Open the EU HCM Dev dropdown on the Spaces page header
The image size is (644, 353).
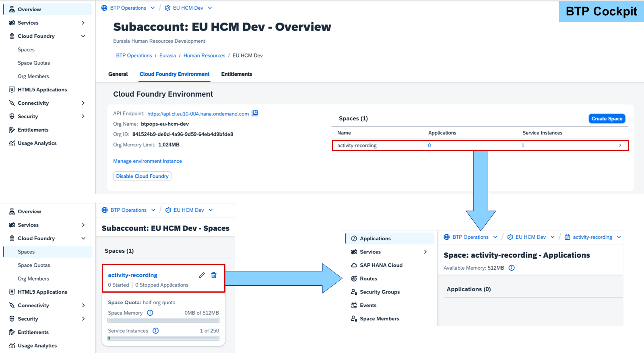click(211, 210)
